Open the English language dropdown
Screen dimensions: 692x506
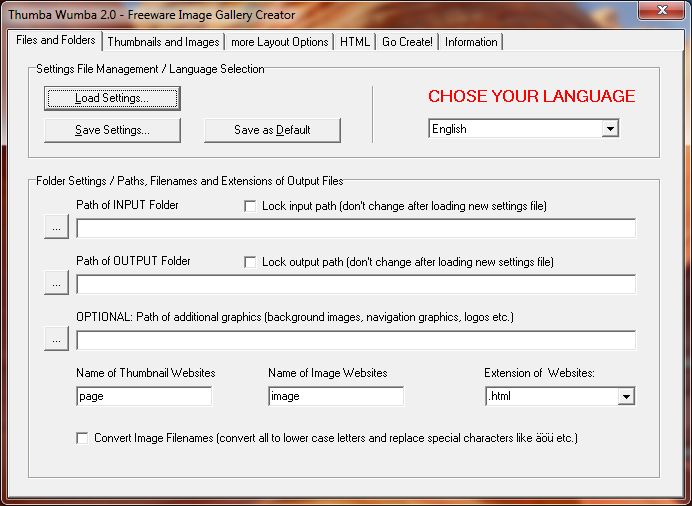[x=610, y=129]
